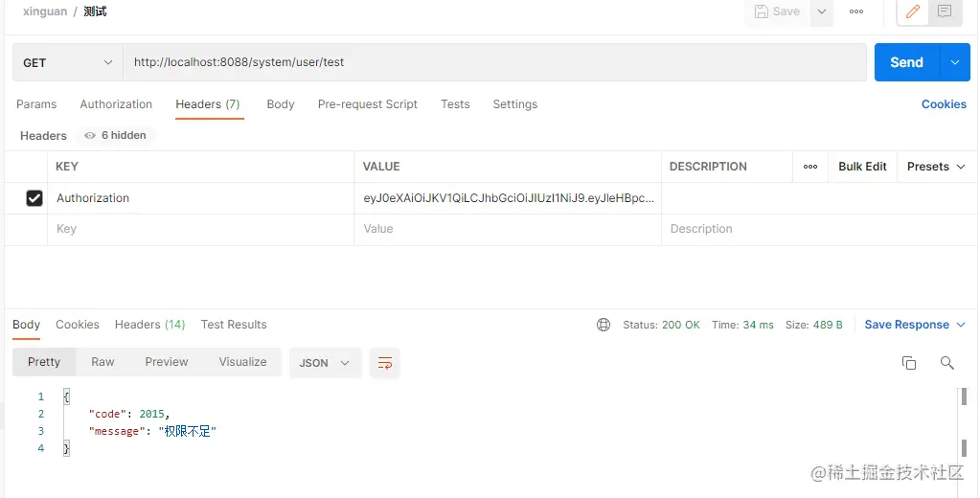This screenshot has height=498, width=980.
Task: Open the JSON format dropdown
Action: (x=325, y=363)
